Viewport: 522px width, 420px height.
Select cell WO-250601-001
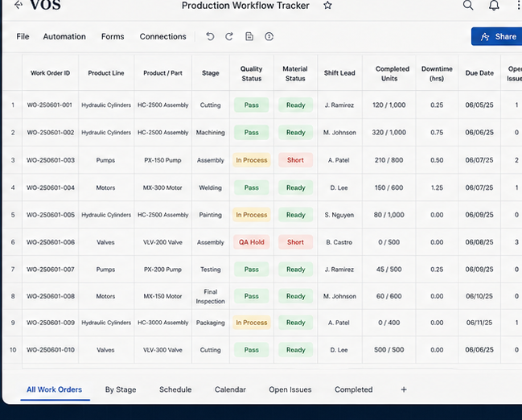coord(50,105)
